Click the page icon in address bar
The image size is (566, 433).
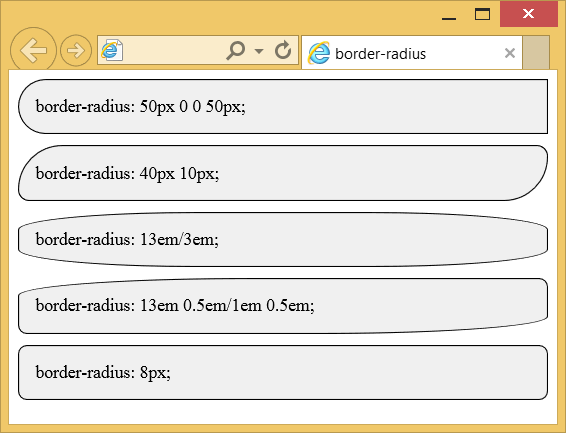coord(111,50)
